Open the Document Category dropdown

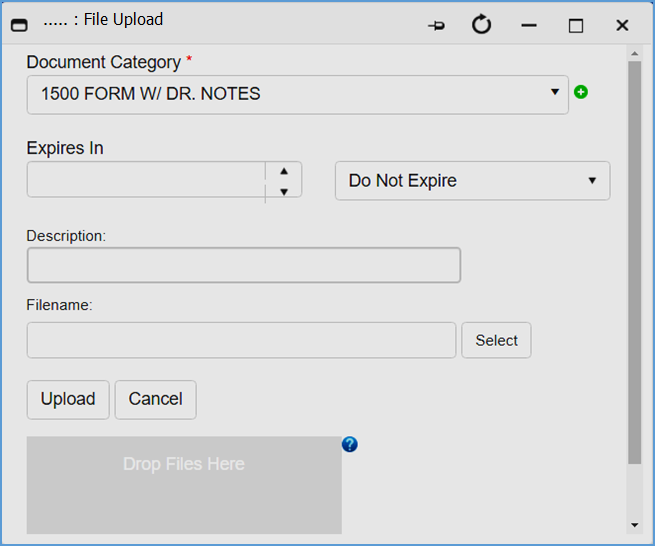tap(297, 94)
